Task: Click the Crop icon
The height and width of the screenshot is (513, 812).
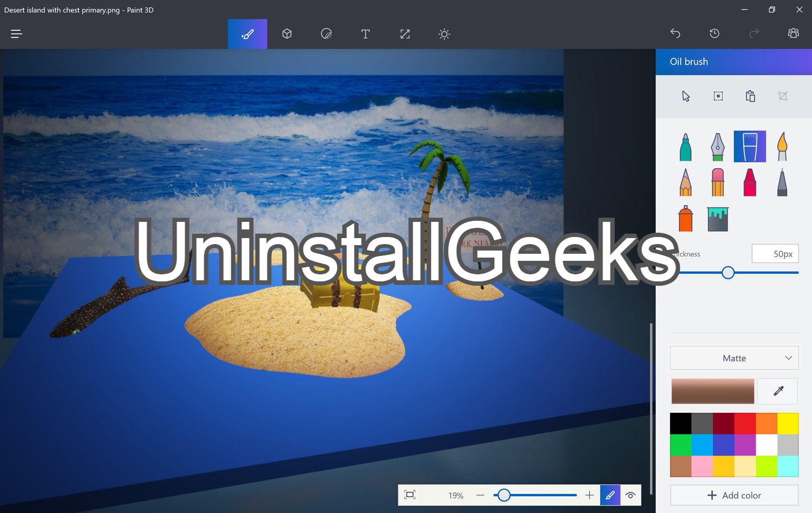Action: point(783,96)
